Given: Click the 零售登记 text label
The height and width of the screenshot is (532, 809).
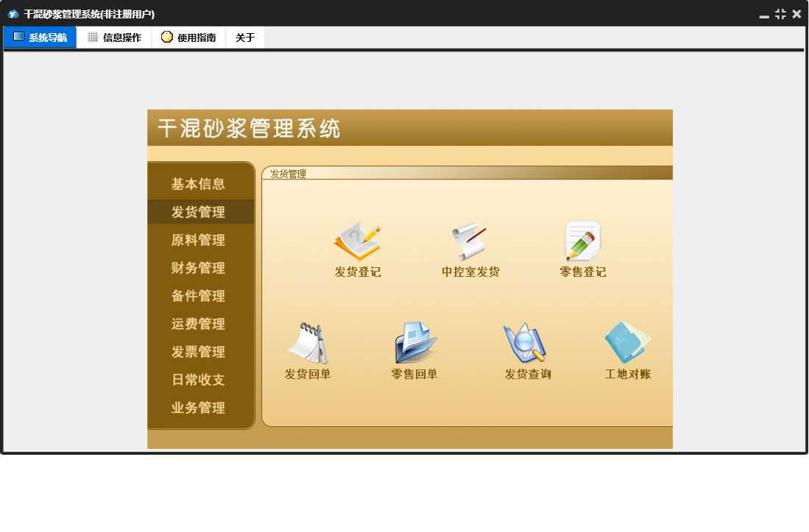Looking at the screenshot, I should pyautogui.click(x=583, y=272).
